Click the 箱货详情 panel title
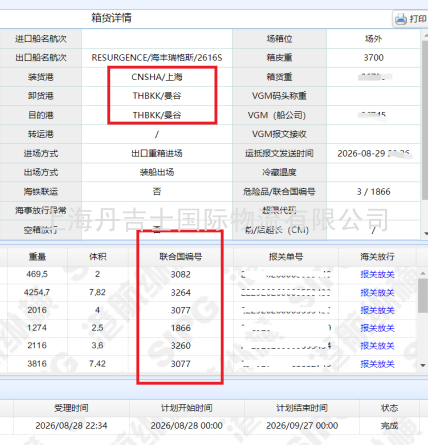The height and width of the screenshot is (445, 428). coord(111,18)
